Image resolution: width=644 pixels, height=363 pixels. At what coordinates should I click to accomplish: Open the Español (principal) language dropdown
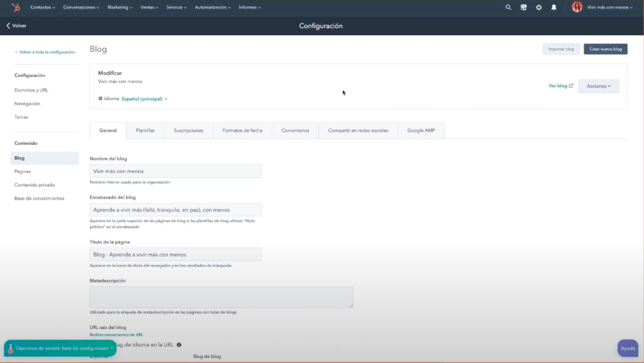(x=144, y=99)
